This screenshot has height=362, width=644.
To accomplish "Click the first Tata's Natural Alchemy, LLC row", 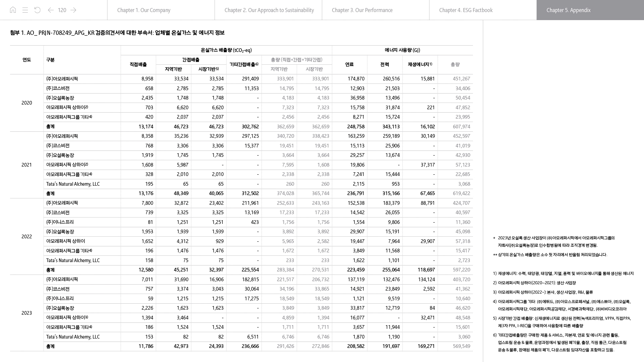I will click(x=73, y=184).
